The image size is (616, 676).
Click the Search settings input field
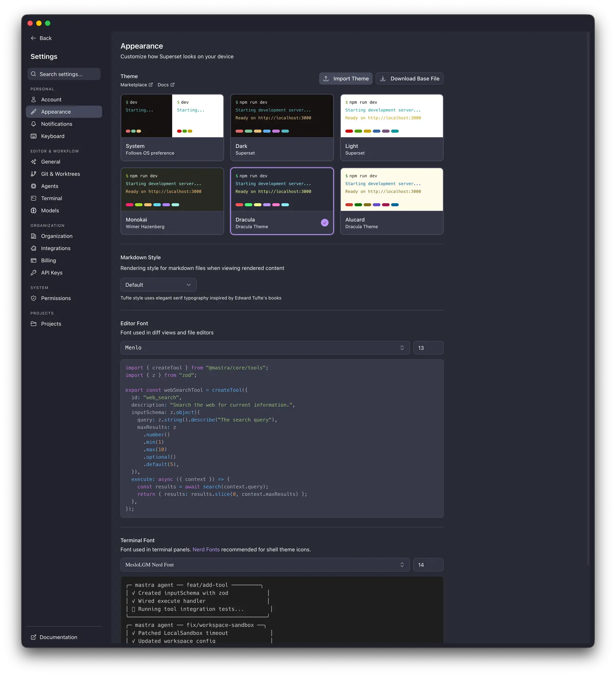(64, 74)
